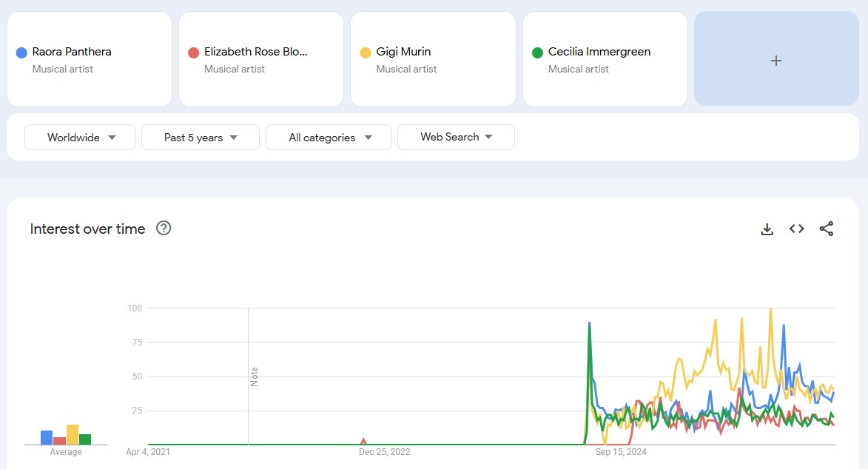Select the red average bar
This screenshot has width=868, height=469.
click(x=60, y=441)
